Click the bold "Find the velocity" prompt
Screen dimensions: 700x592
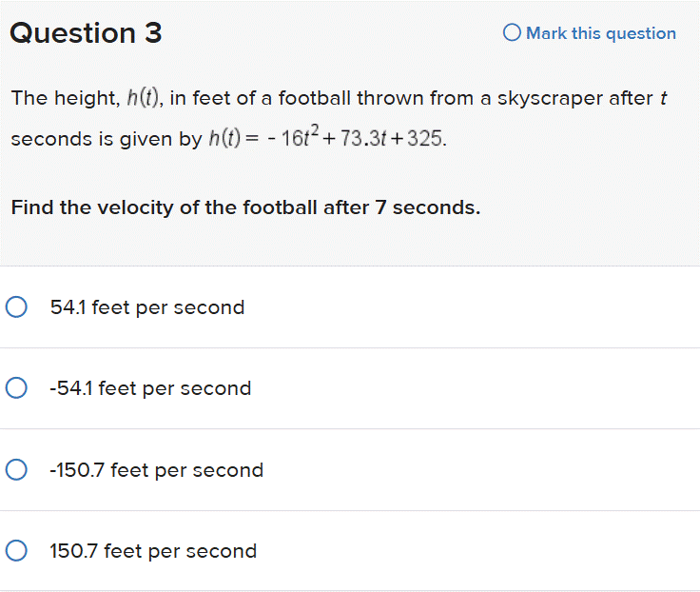click(245, 207)
